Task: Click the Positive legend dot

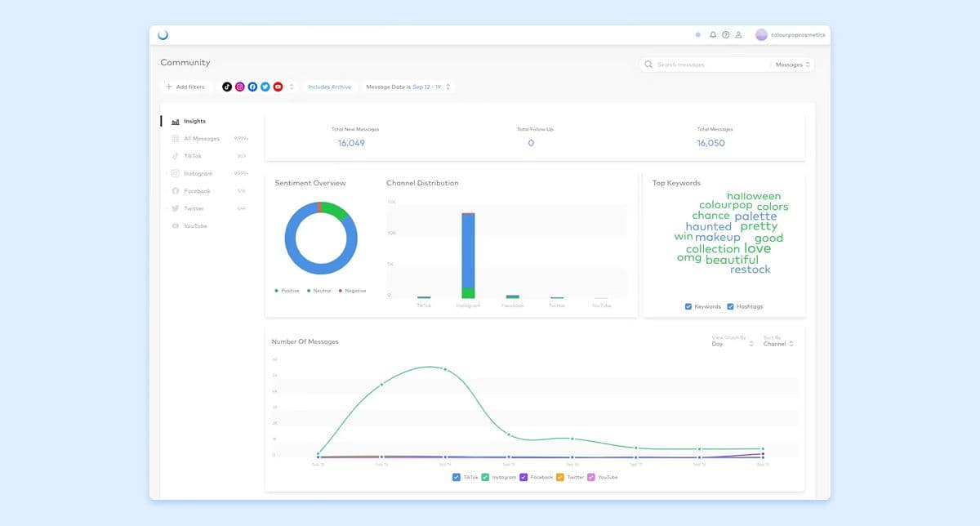Action: coord(276,291)
